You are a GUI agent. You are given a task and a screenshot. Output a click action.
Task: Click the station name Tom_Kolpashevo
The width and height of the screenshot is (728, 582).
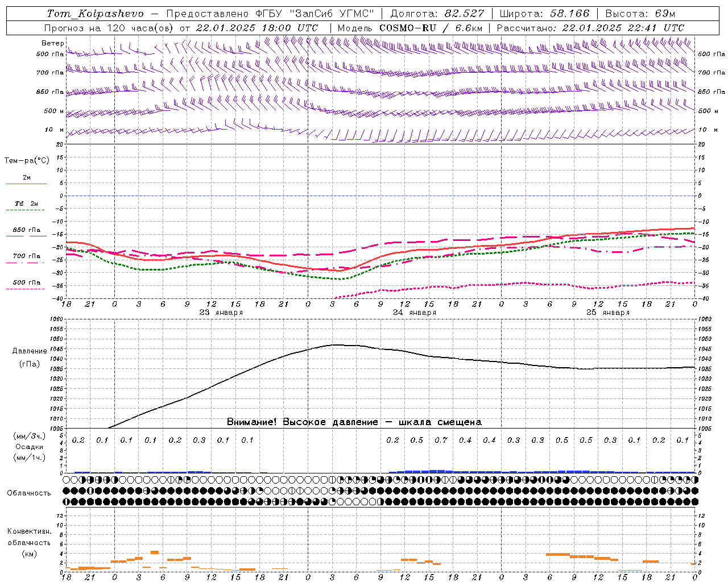click(x=95, y=14)
